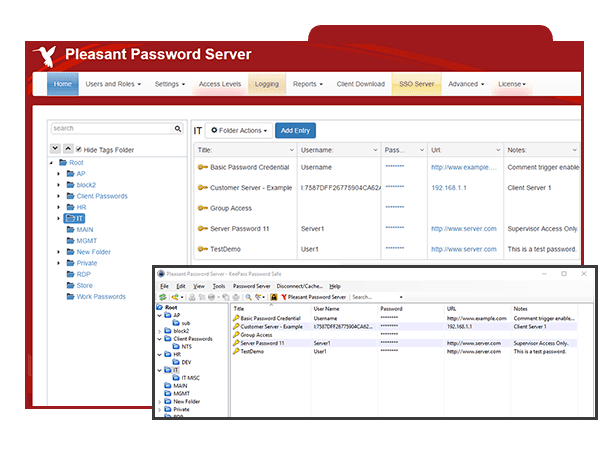Viewport: 603px width, 457px height.
Task: Open the http://www.example link in web table
Action: 464,167
